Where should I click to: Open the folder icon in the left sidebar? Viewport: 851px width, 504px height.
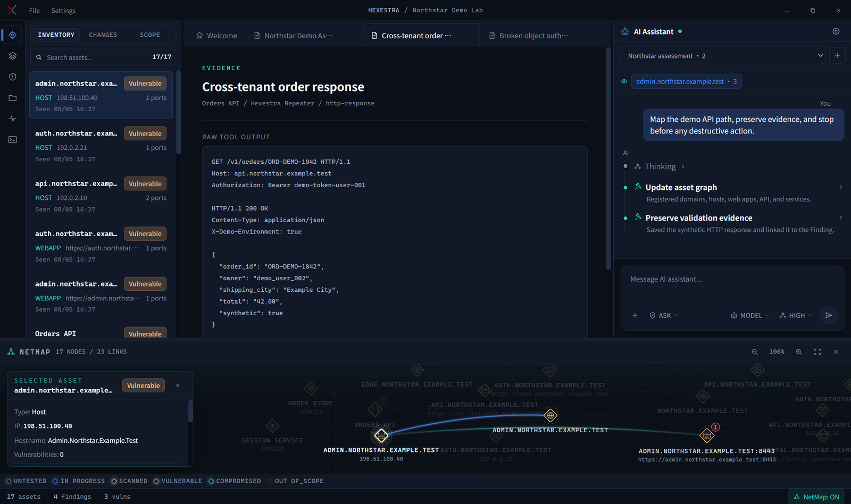(x=13, y=98)
